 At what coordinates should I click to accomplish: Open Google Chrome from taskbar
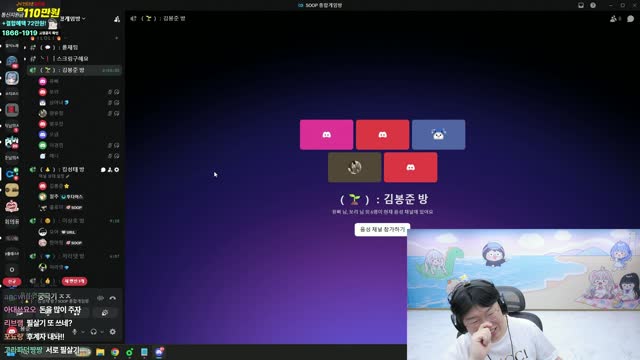point(115,352)
